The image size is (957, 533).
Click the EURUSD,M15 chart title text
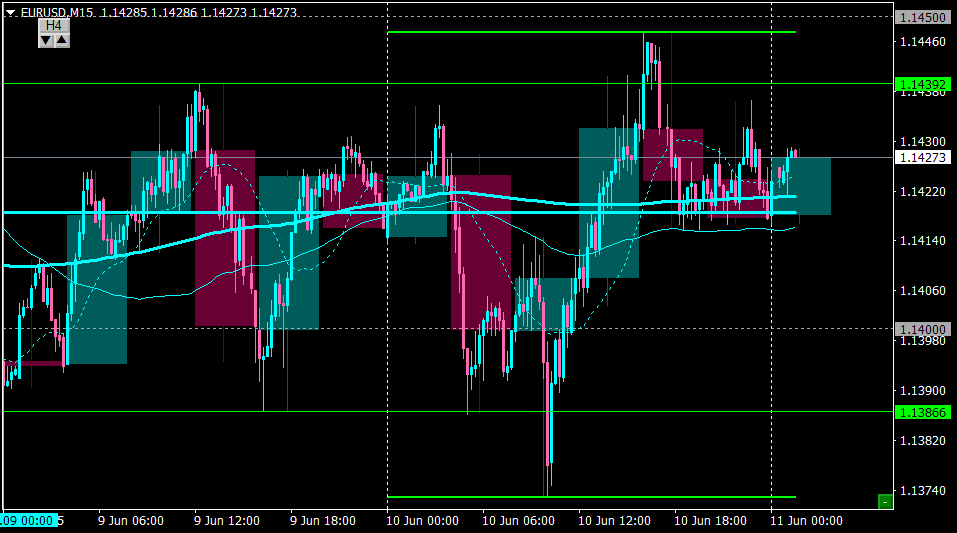[57, 12]
